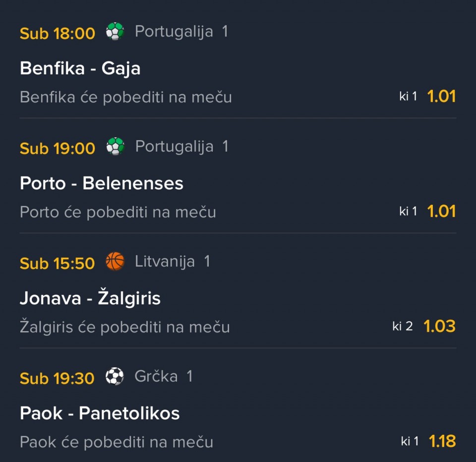Tap the 1.03 odds for Žalgiris
The image size is (476, 462).
tap(439, 326)
